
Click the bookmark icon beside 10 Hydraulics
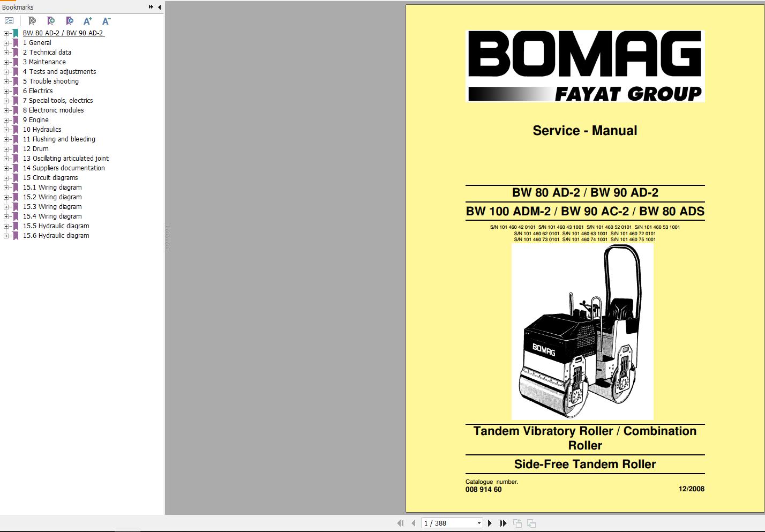(x=16, y=130)
